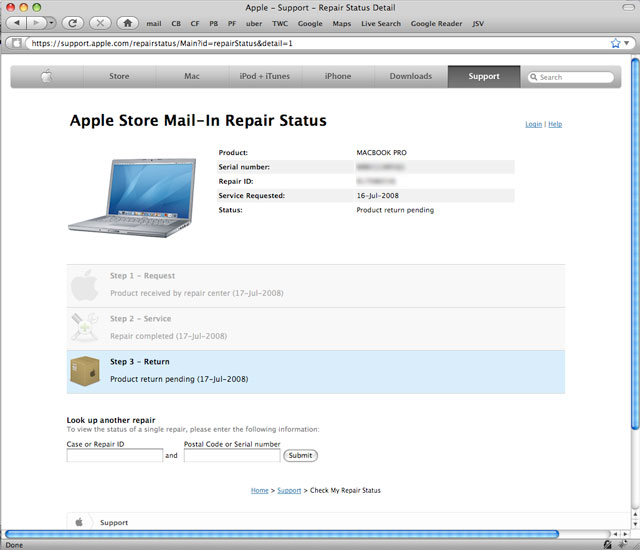This screenshot has width=640, height=550.
Task: Open the 'PB' bookmark
Action: pos(213,24)
